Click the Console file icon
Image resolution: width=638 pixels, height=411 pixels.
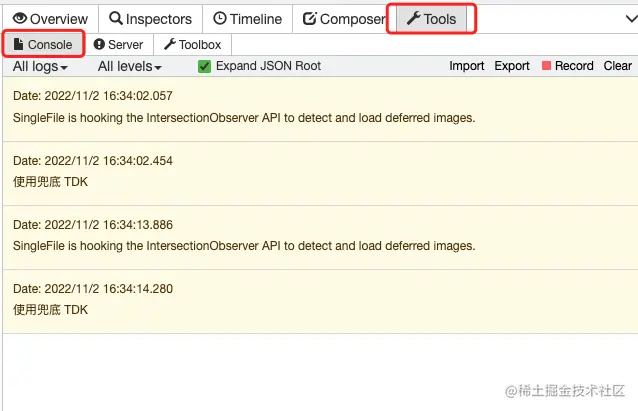[18, 45]
